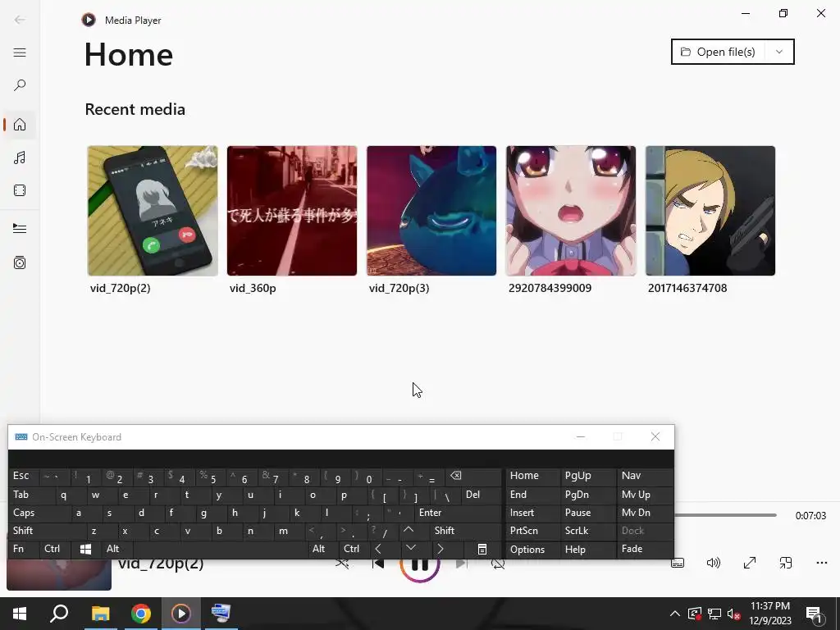Click the Esc key on On-Screen Keyboard
This screenshot has height=630, width=840.
[22, 476]
